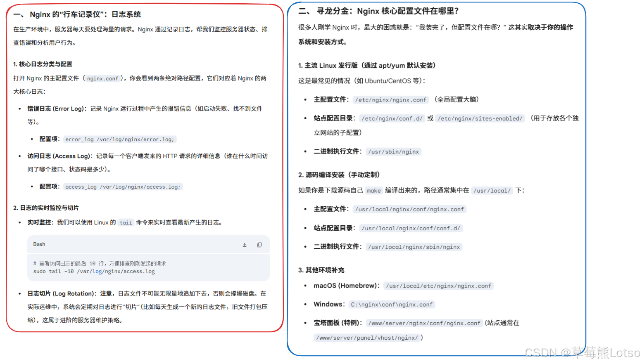Viewport: 642px width, 364px height.
Task: Click the path '/www/server/nginx/conf/nginx.conf'
Action: pyautogui.click(x=425, y=323)
